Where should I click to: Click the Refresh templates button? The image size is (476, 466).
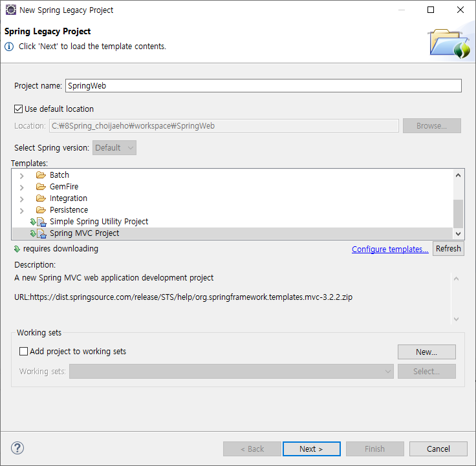click(448, 249)
